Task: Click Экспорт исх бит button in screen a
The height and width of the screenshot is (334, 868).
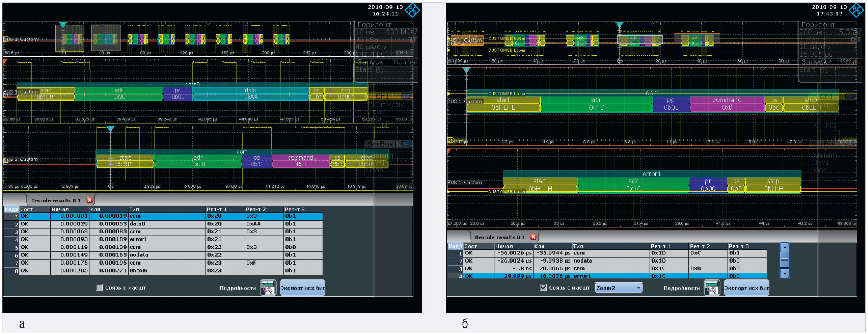Action: pos(302,288)
